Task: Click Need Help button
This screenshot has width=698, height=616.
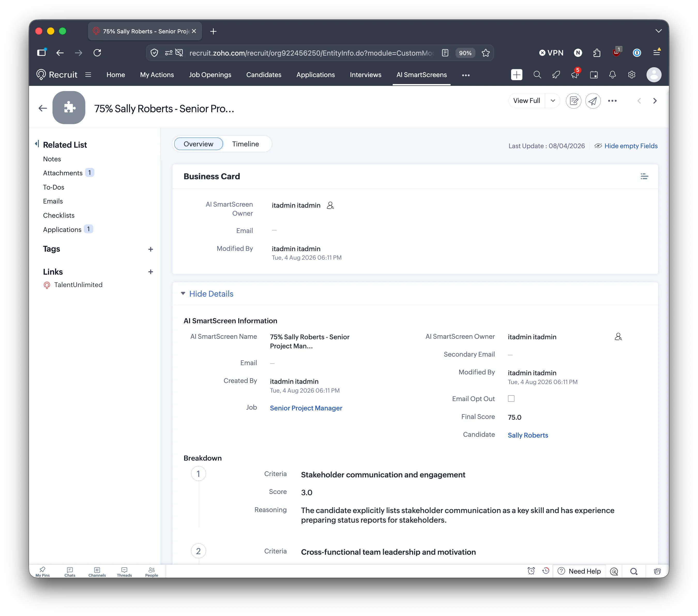Action: (579, 571)
